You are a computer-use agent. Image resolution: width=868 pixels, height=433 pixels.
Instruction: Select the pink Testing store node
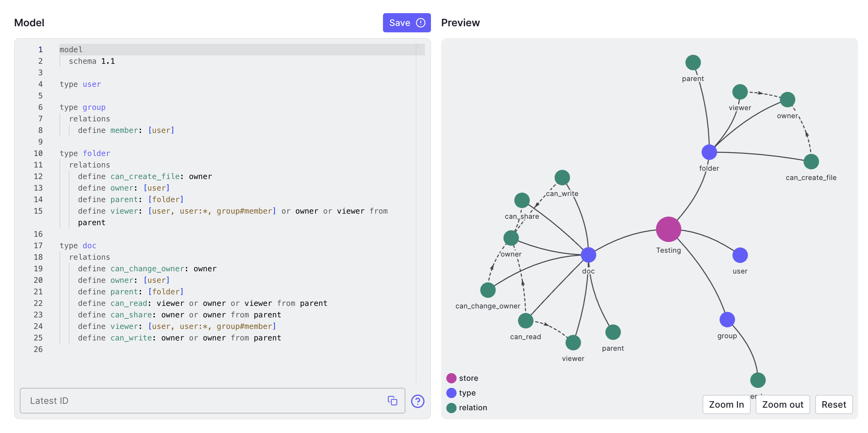pos(669,230)
